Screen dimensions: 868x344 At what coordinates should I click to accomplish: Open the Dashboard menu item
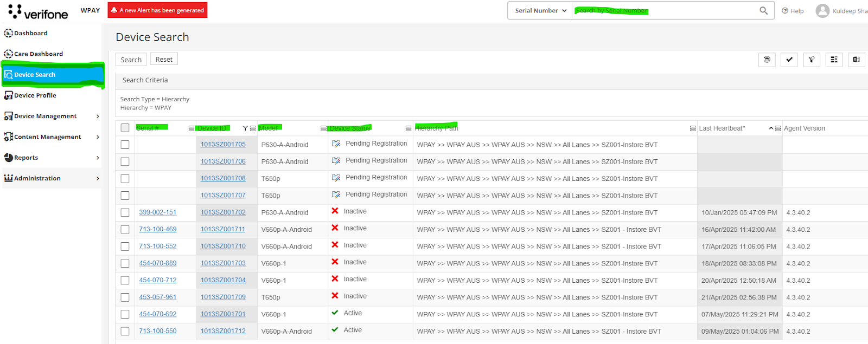(31, 33)
